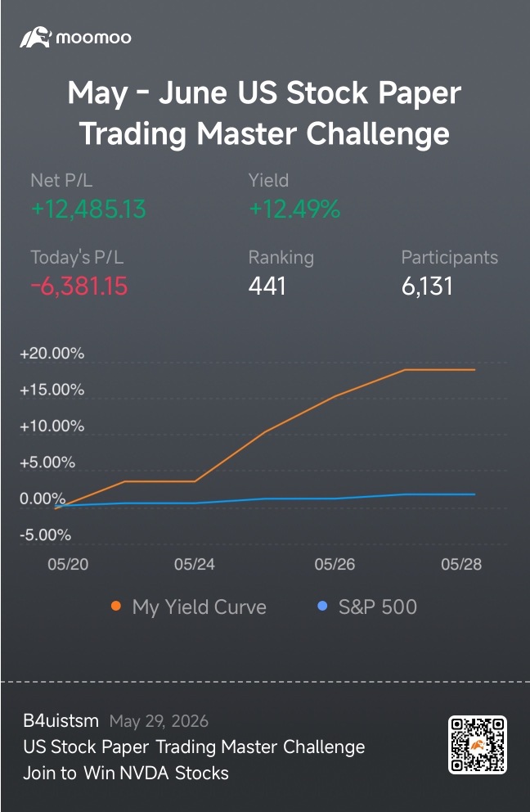Click the moomoo bull logo icon
The image size is (530, 812).
36,38
